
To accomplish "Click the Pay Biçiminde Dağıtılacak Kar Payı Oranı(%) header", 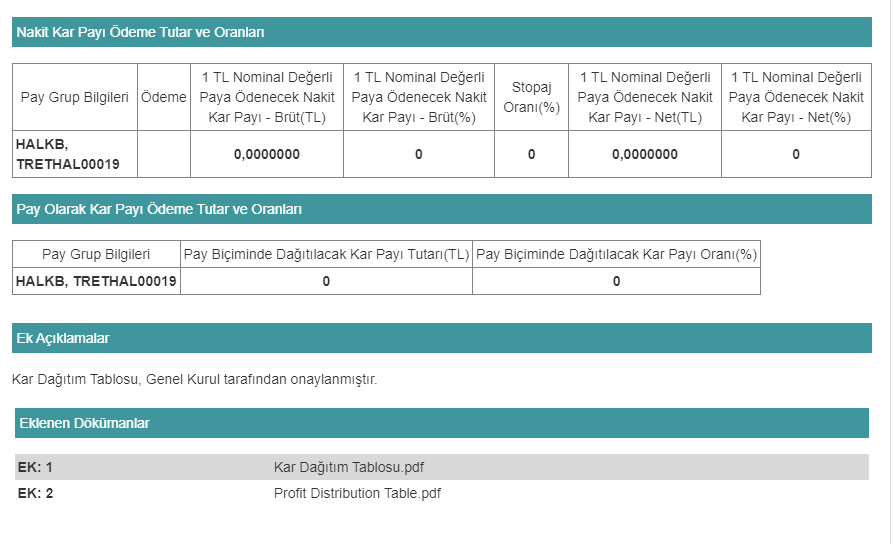I will 616,254.
